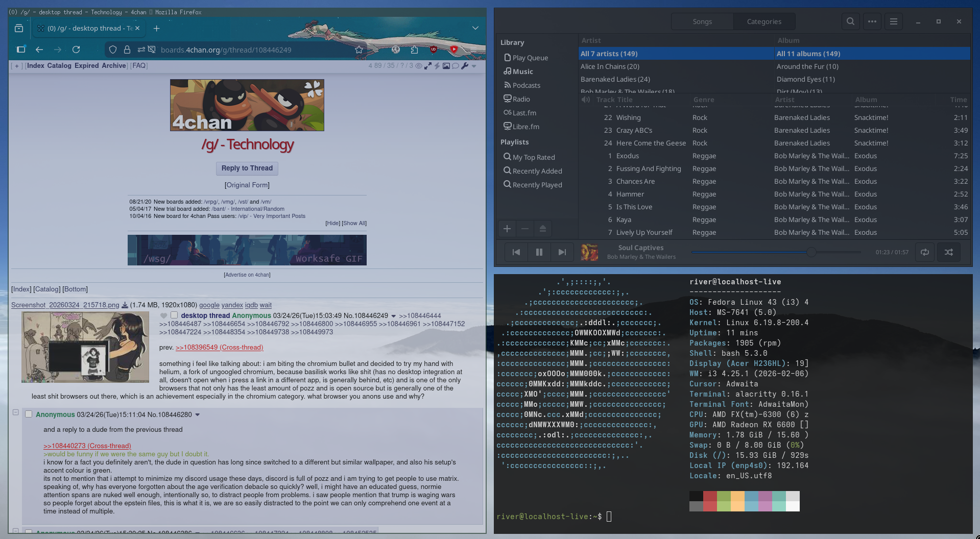This screenshot has height=539, width=980.
Task: Search image on yandex link
Action: [232, 305]
